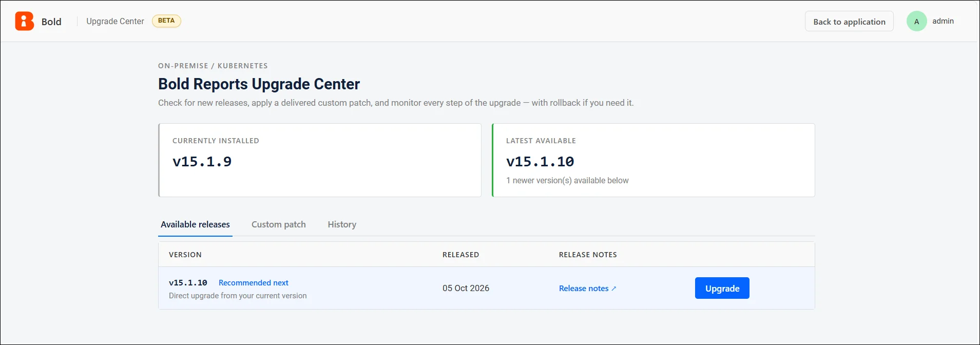Click the admin username text

pos(943,21)
